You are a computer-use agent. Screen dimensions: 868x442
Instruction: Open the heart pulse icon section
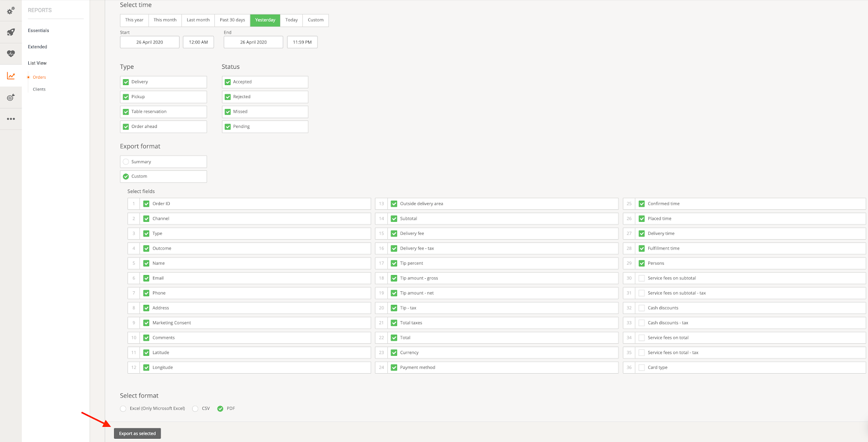coord(11,54)
